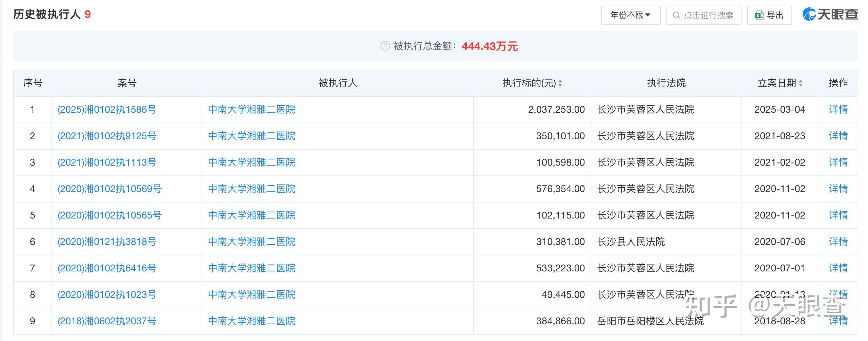This screenshot has width=868, height=341.
Task: Click the 历史被执行人 section title
Action: click(x=47, y=14)
